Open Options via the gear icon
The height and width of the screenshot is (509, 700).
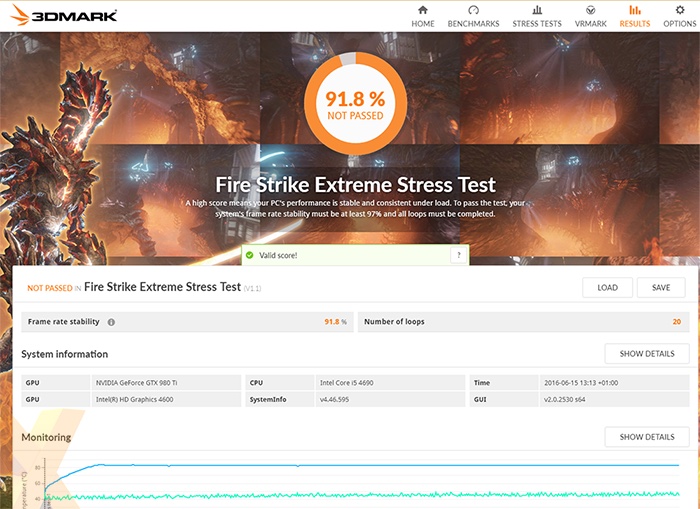pyautogui.click(x=679, y=10)
